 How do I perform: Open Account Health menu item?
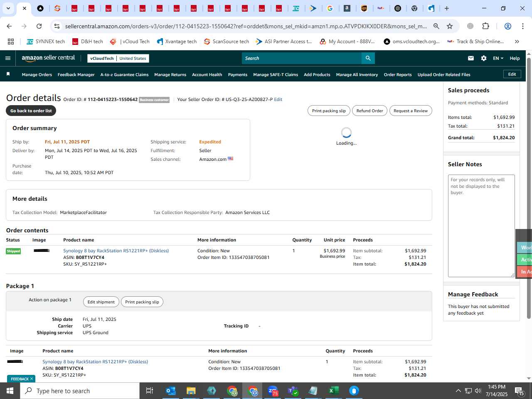(207, 75)
